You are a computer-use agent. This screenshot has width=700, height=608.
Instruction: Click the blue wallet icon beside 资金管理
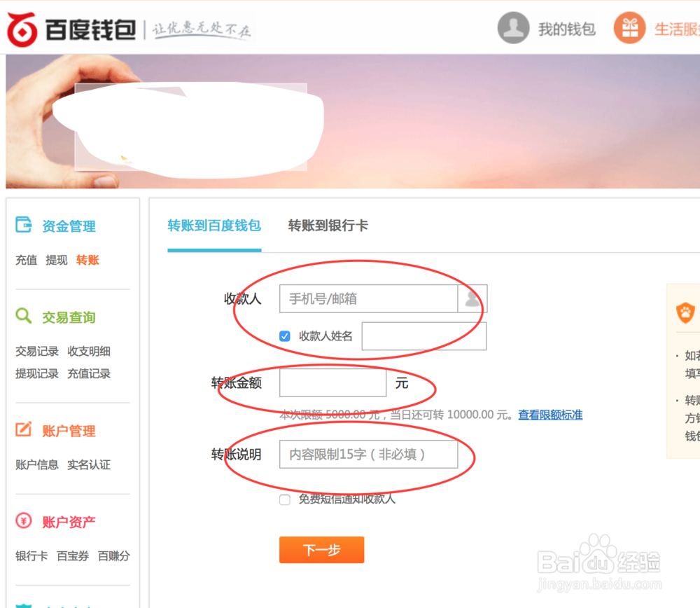(x=24, y=225)
